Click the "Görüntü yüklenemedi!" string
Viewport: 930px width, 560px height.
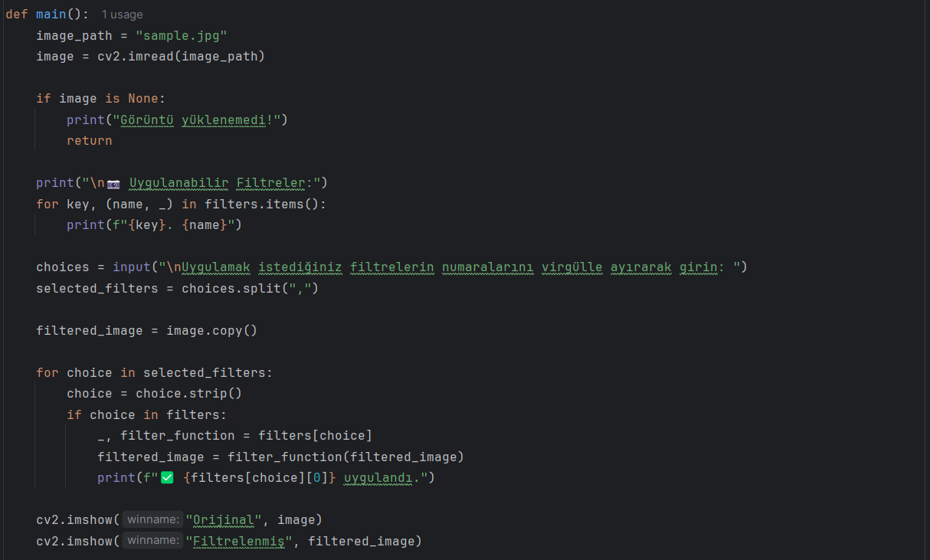tap(200, 120)
